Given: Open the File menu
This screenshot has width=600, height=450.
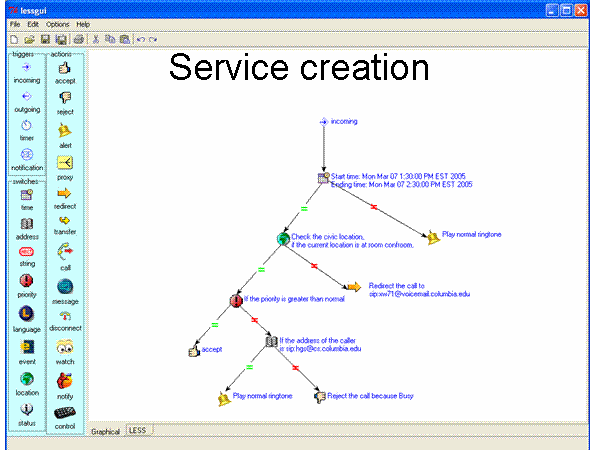Looking at the screenshot, I should point(15,23).
